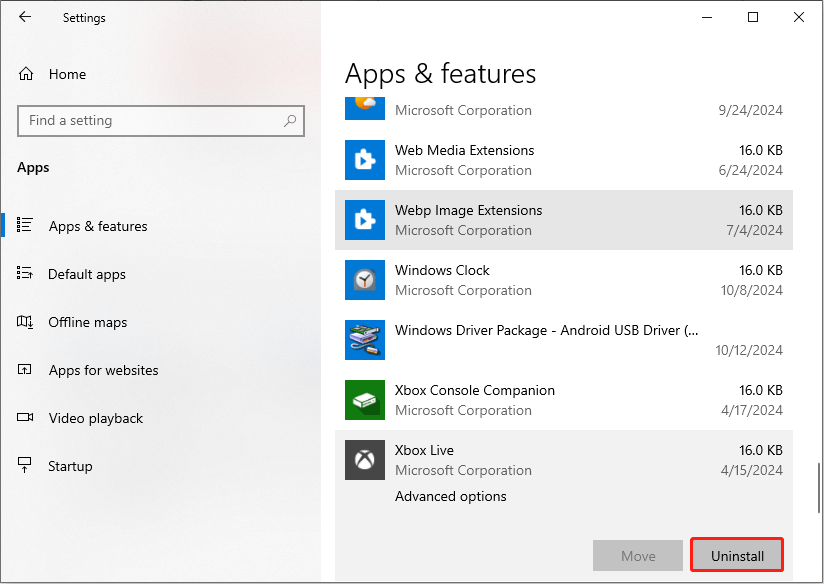Select Xbox Console Companion app name

tap(475, 390)
